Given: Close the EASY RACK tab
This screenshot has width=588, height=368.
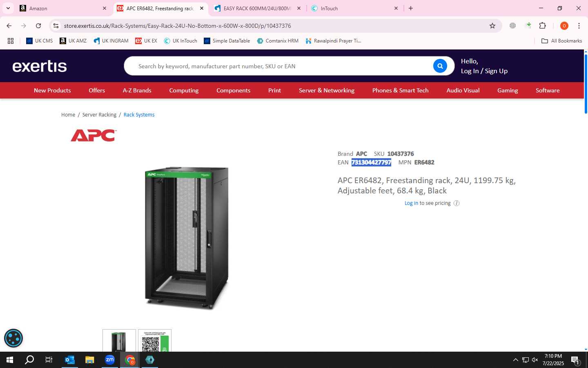Looking at the screenshot, I should tap(298, 8).
